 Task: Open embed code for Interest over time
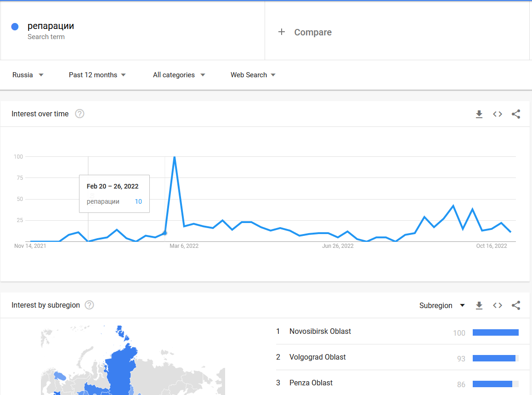[x=498, y=114]
